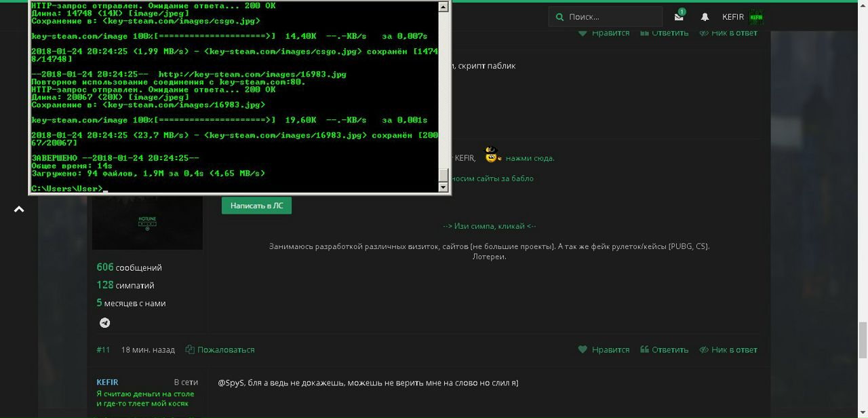
Task: Open the нажми сюда link
Action: point(530,158)
